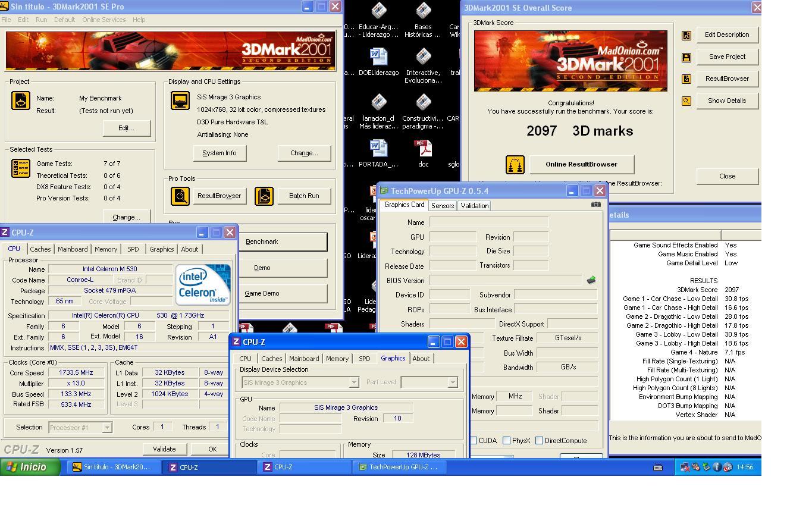The image size is (812, 527).
Task: Click the GPU Name field in GPU-Z
Action: pos(489,222)
